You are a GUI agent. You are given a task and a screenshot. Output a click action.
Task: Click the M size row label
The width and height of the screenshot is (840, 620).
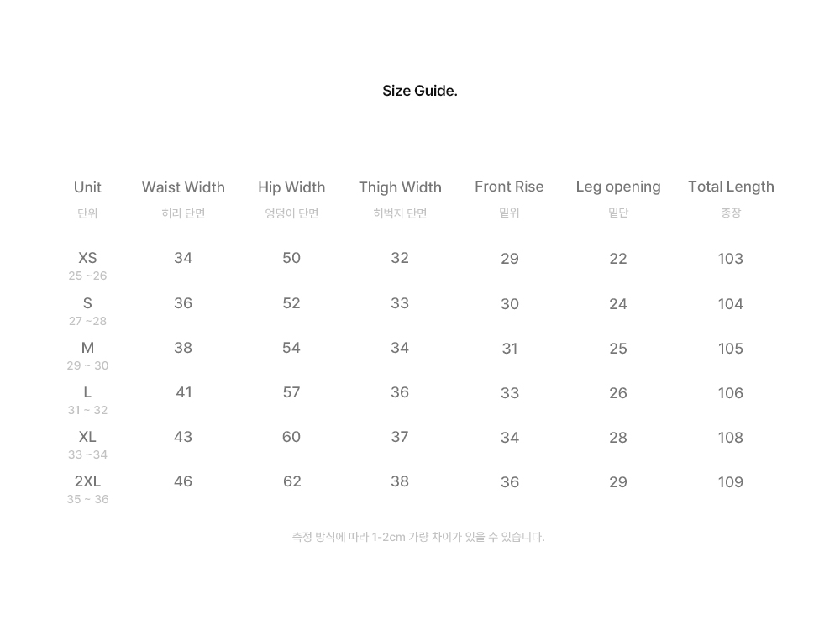(87, 348)
